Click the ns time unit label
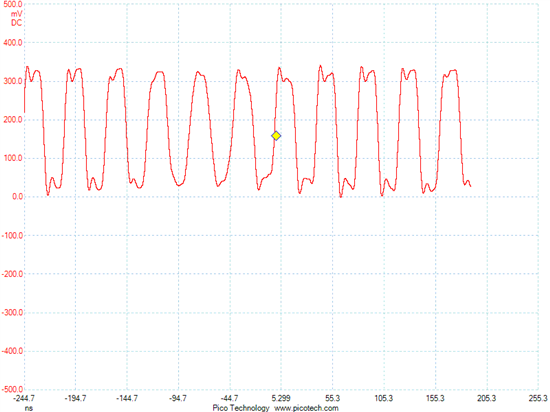 29,408
